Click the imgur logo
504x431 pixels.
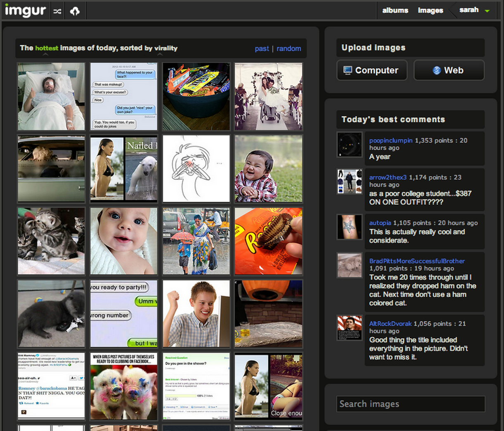click(x=25, y=10)
